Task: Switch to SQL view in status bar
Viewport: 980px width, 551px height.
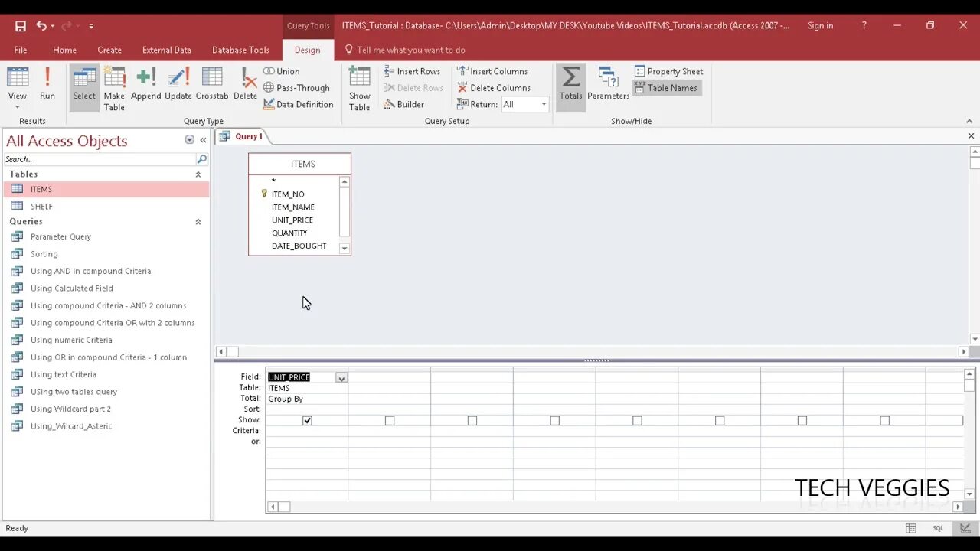Action: (x=938, y=528)
